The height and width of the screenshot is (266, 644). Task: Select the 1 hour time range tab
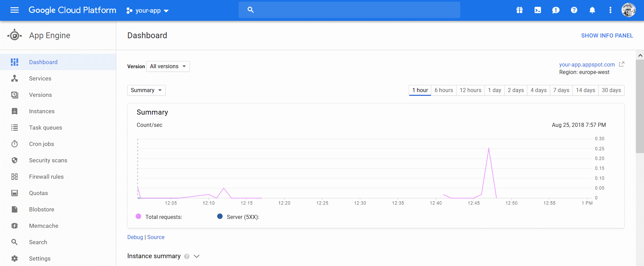coord(420,90)
